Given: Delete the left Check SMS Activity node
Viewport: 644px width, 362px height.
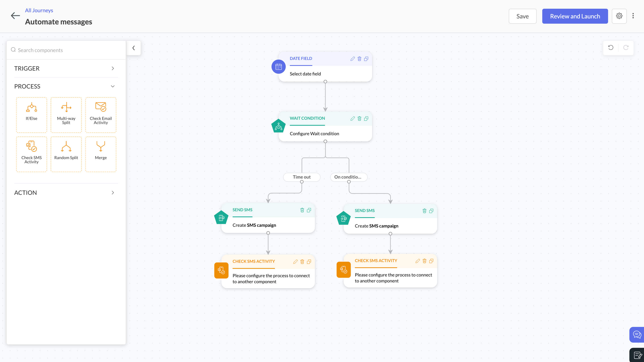Looking at the screenshot, I should (302, 262).
